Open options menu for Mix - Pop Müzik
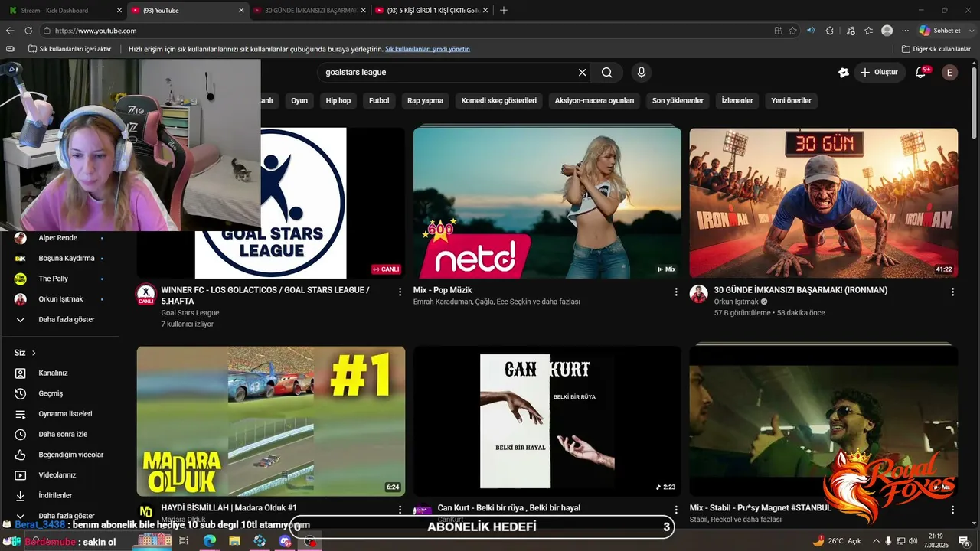The width and height of the screenshot is (980, 551). coord(676,292)
